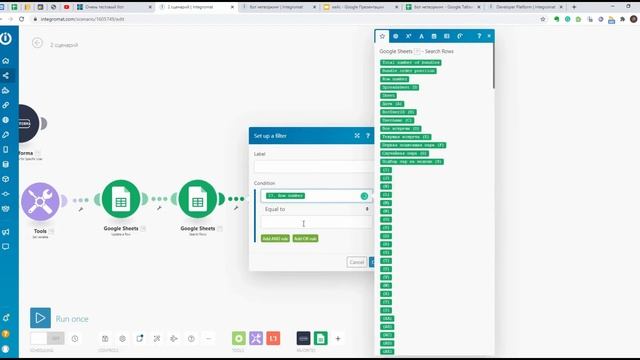Image resolution: width=640 pixels, height=360 pixels.
Task: Click the wrench between Tools and Google Sheets
Action: tap(81, 209)
